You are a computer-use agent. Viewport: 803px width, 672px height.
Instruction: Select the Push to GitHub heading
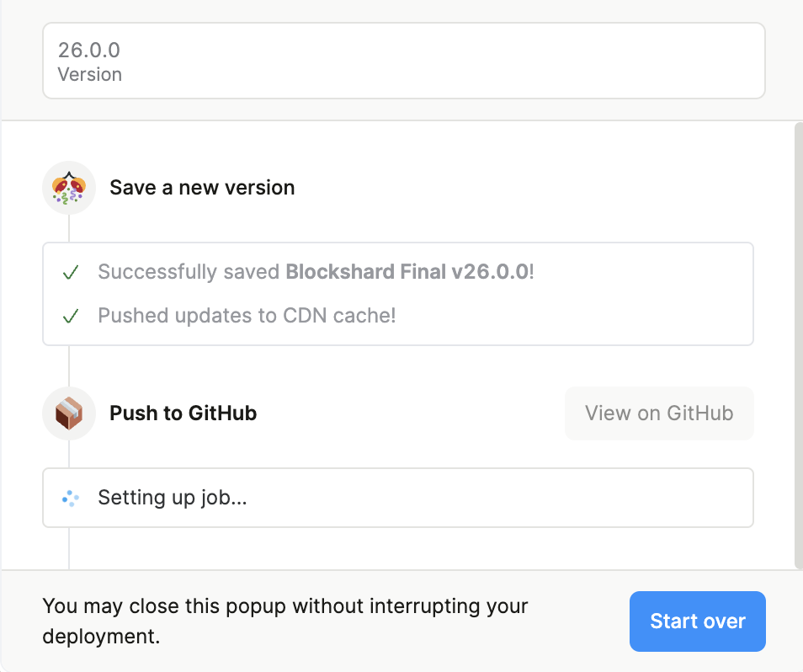click(x=183, y=413)
